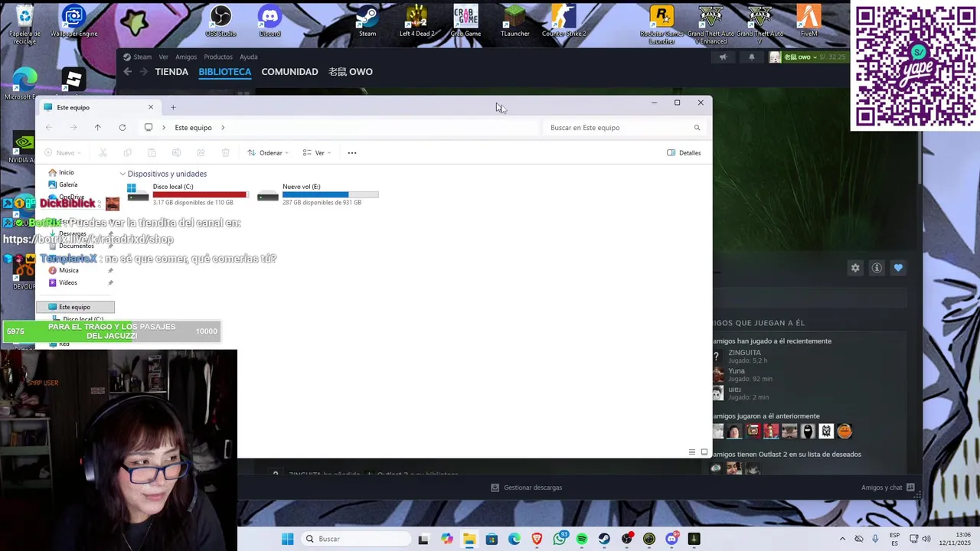
Task: Launch Left 4 Dead 2 from the desktop
Action: (416, 21)
